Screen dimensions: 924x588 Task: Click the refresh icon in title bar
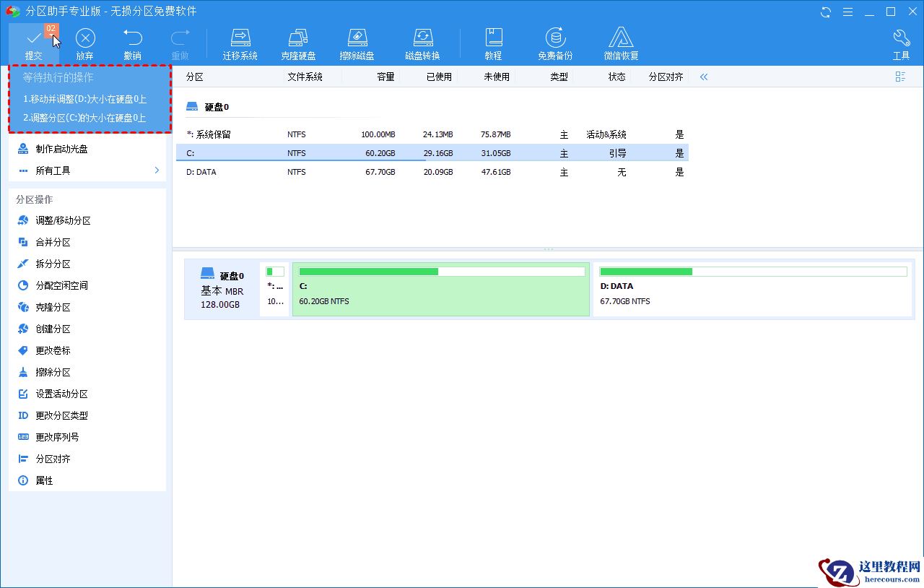tap(826, 12)
